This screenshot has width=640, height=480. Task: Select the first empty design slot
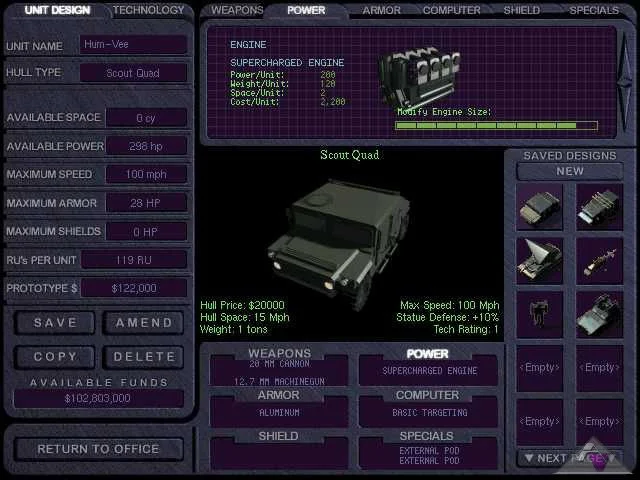[x=540, y=368]
